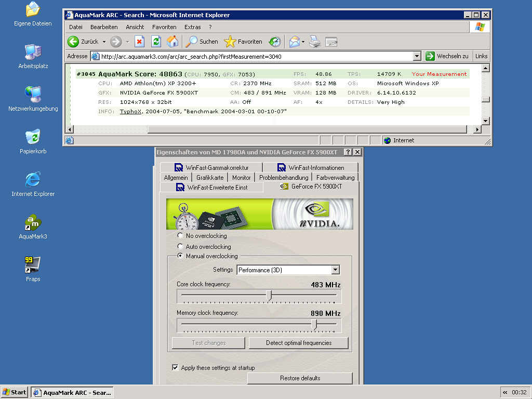The height and width of the screenshot is (399, 532).
Task: Click the Suchen magnifier icon
Action: (x=191, y=42)
